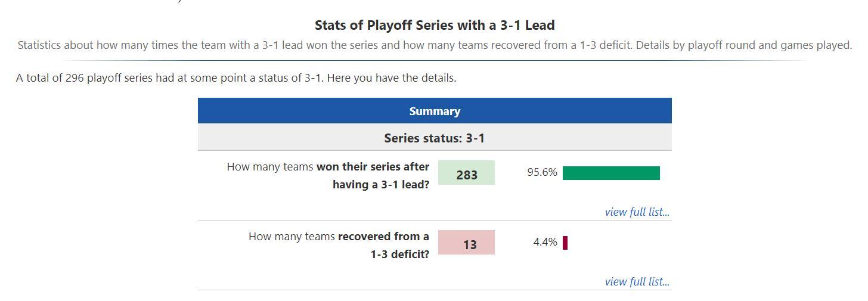The image size is (868, 301).
Task: Click the bold 'recovered from a' text
Action: coord(383,237)
